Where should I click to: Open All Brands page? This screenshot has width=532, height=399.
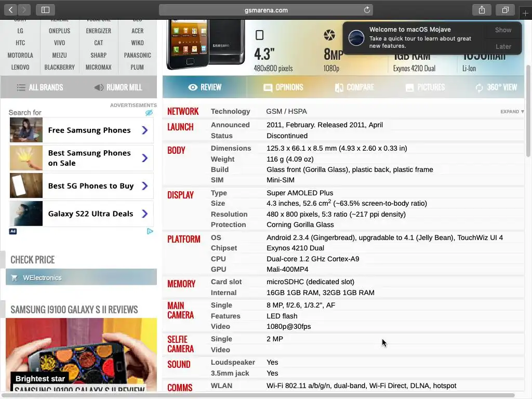pos(40,87)
